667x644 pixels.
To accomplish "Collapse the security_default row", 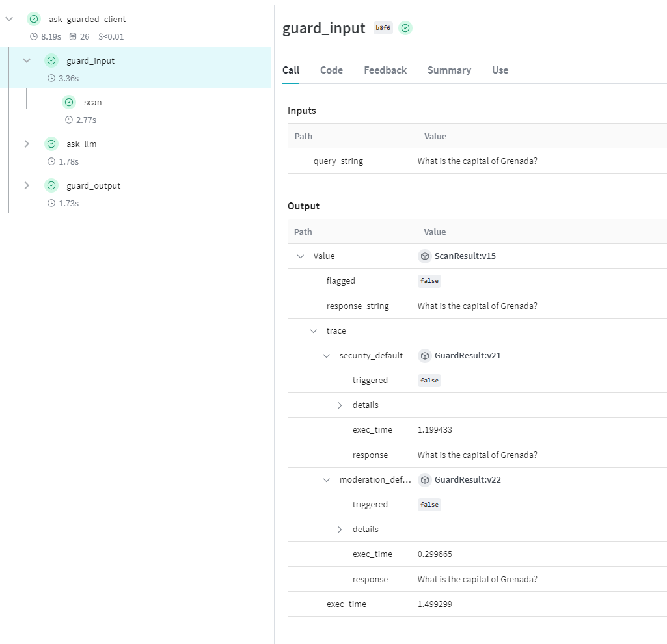I will click(x=327, y=356).
